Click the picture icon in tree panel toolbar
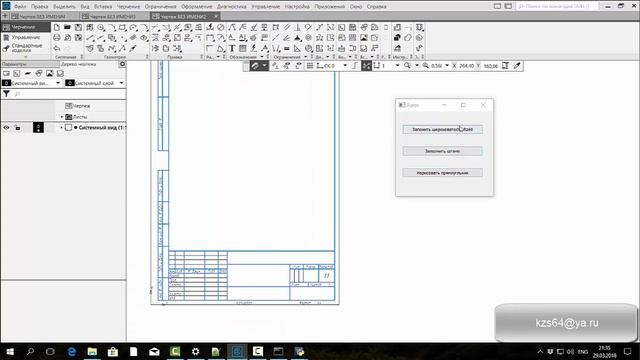Image resolution: width=640 pixels, height=360 pixels. click(49, 73)
